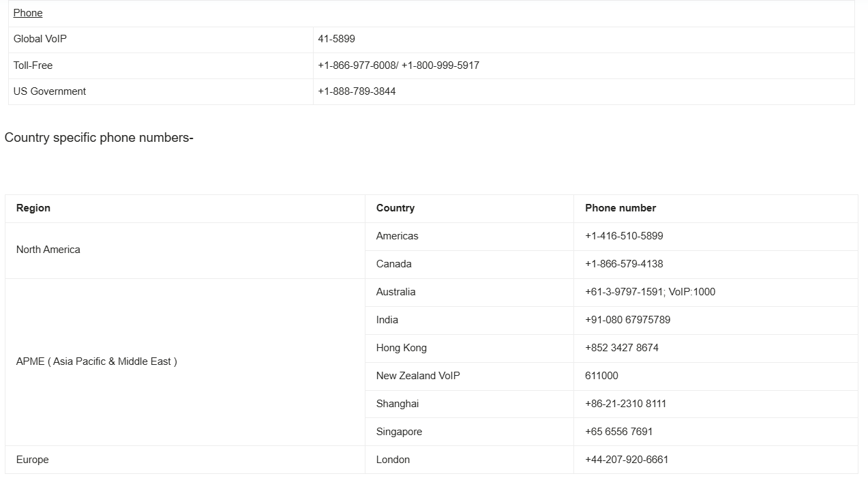Click the underlined Phone link
The image size is (868, 489).
28,13
